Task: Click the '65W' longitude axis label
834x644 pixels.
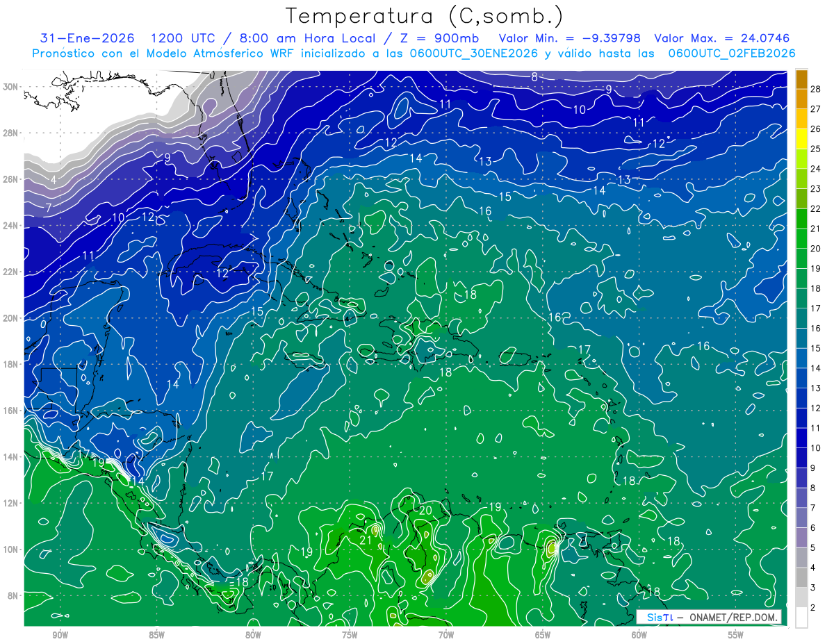Action: 543,635
